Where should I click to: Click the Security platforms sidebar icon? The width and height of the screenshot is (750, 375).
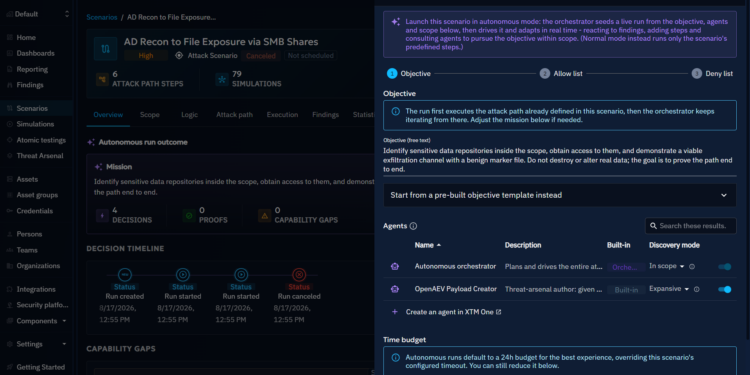click(10, 305)
